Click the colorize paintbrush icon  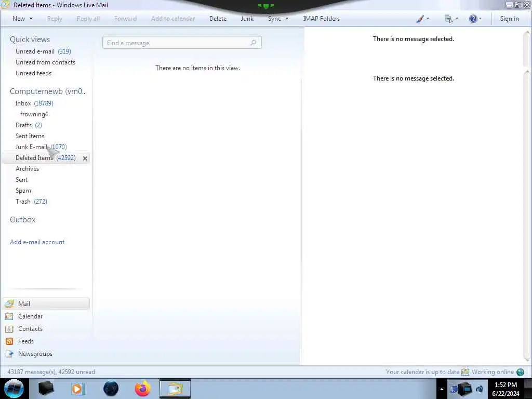(420, 19)
